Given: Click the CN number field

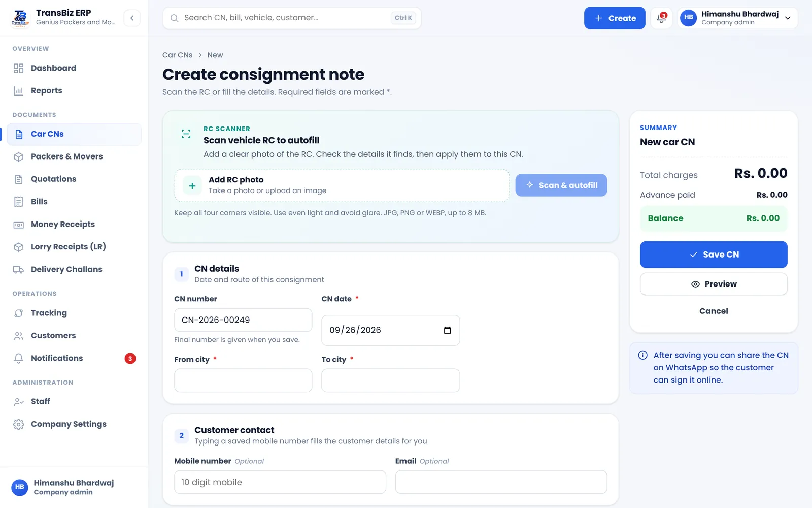Looking at the screenshot, I should [243, 321].
